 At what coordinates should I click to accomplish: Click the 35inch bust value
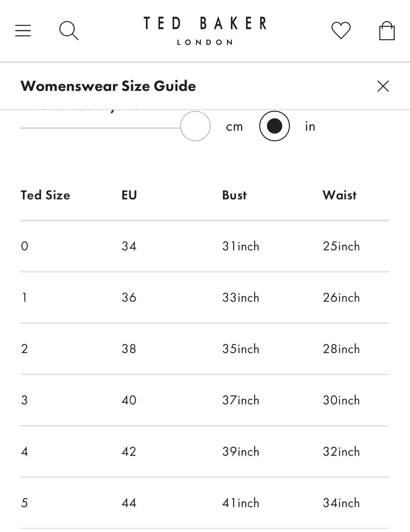tap(241, 349)
